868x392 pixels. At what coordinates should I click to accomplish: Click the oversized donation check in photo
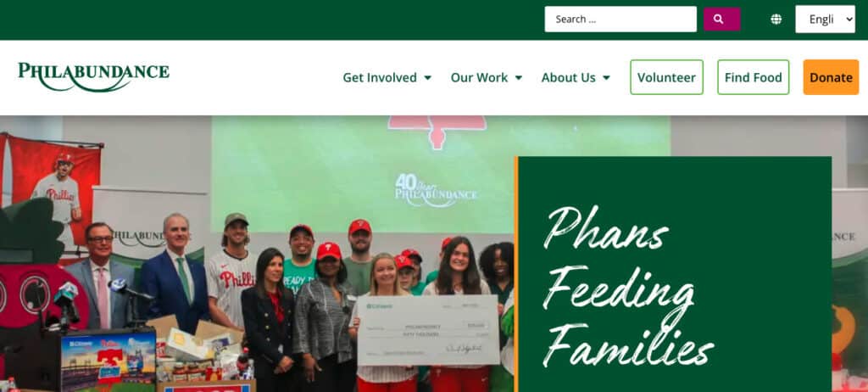point(428,330)
